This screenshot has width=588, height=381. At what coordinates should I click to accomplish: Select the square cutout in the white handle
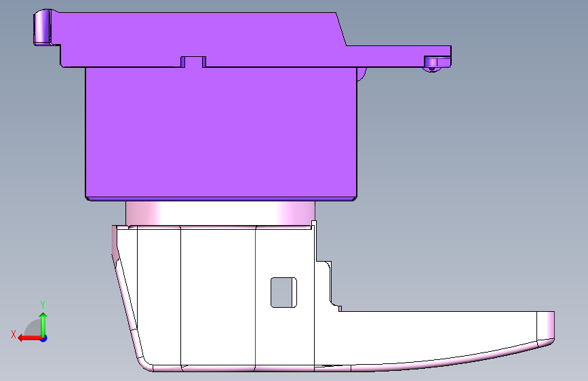[x=283, y=292]
